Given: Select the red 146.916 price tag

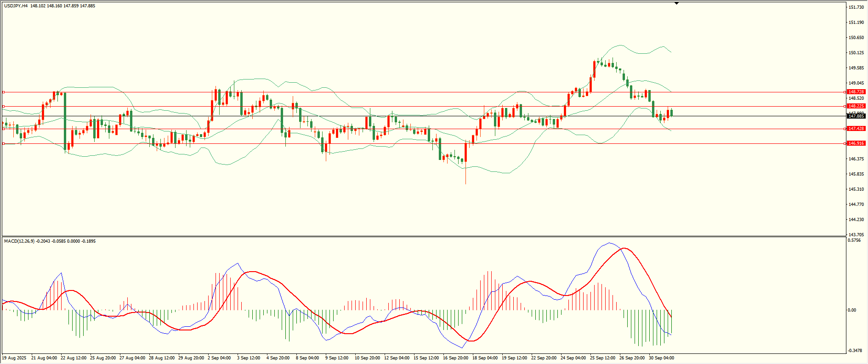Looking at the screenshot, I should (x=856, y=143).
